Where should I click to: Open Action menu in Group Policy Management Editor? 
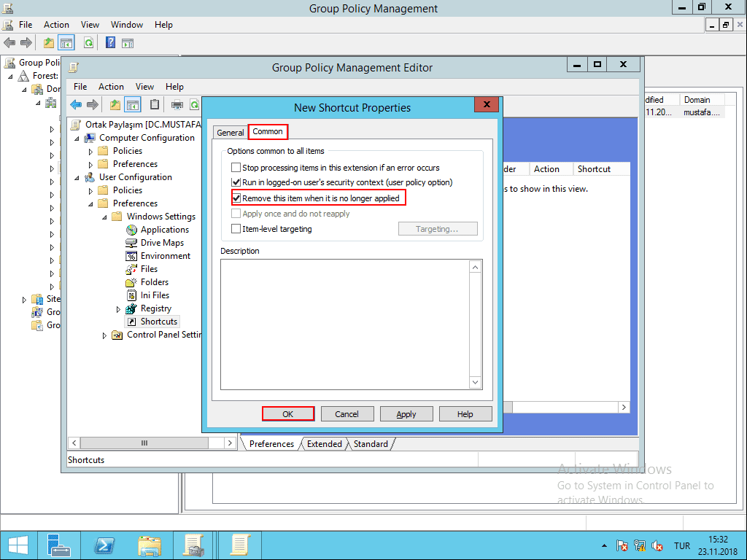coord(111,87)
